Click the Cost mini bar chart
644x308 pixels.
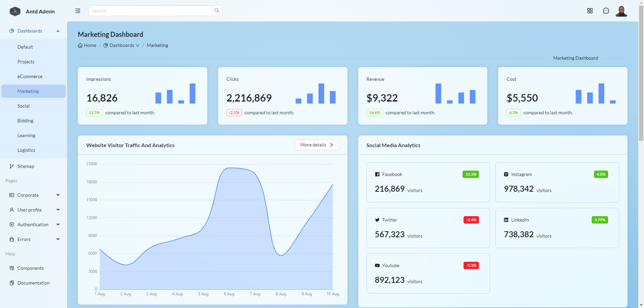pos(596,94)
